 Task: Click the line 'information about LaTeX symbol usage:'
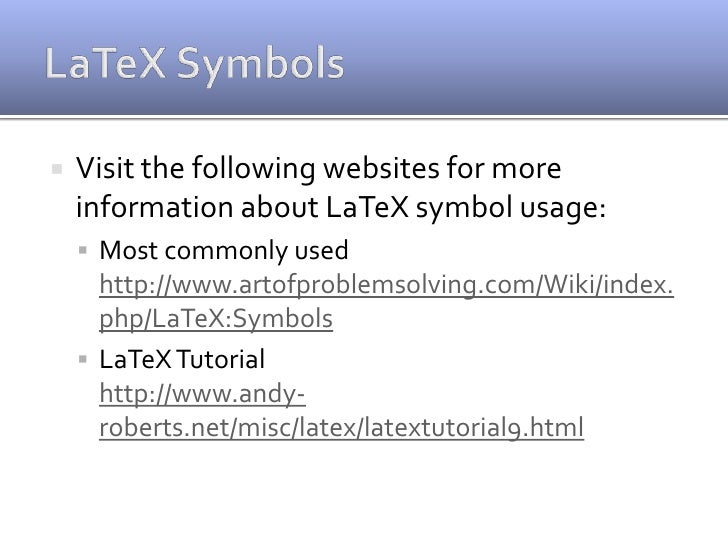(x=341, y=208)
